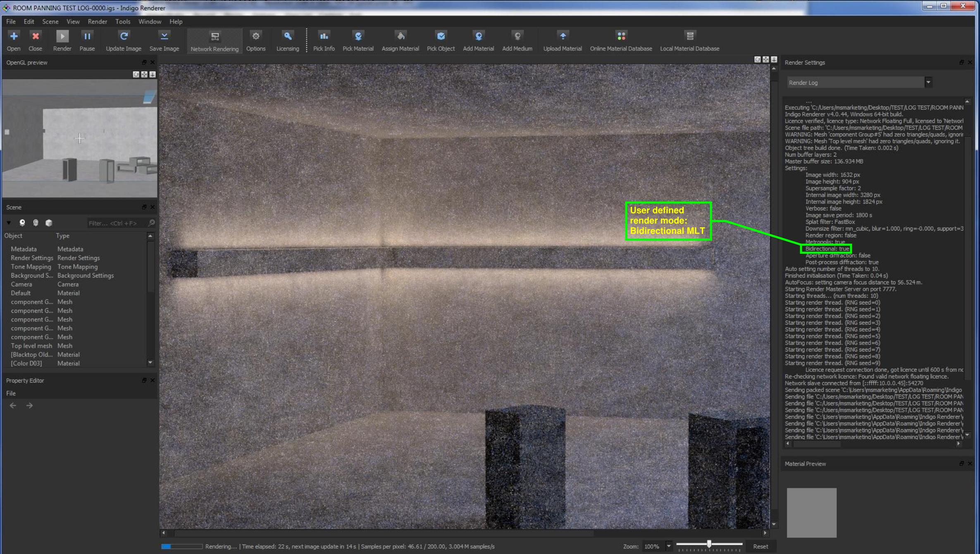The image size is (980, 554).
Task: Open the Tools menu
Action: 122,21
